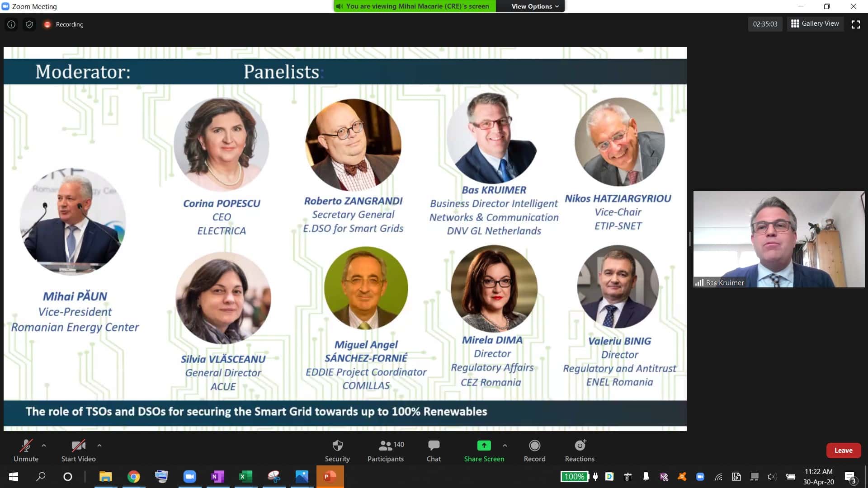
Task: Open Cortana circle icon
Action: pyautogui.click(x=68, y=477)
